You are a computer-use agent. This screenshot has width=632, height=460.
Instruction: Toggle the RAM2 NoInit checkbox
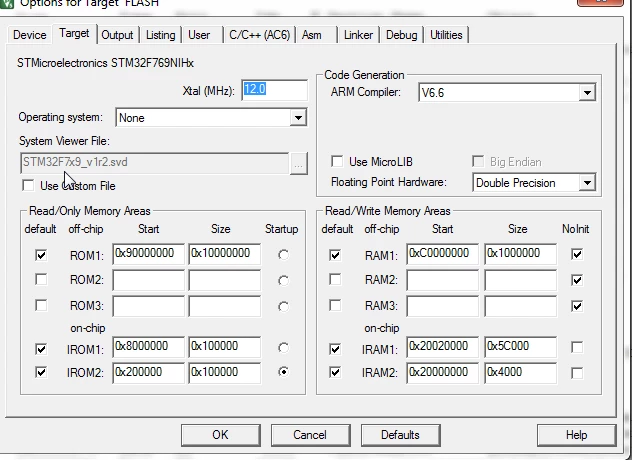(577, 280)
